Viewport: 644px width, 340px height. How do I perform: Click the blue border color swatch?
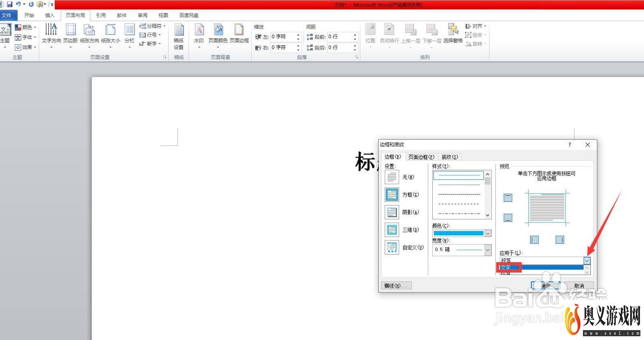[x=458, y=233]
